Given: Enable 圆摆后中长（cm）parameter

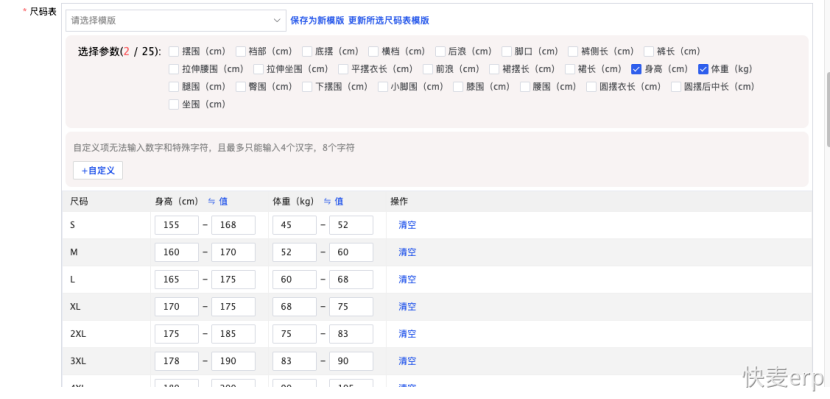Looking at the screenshot, I should click(676, 87).
